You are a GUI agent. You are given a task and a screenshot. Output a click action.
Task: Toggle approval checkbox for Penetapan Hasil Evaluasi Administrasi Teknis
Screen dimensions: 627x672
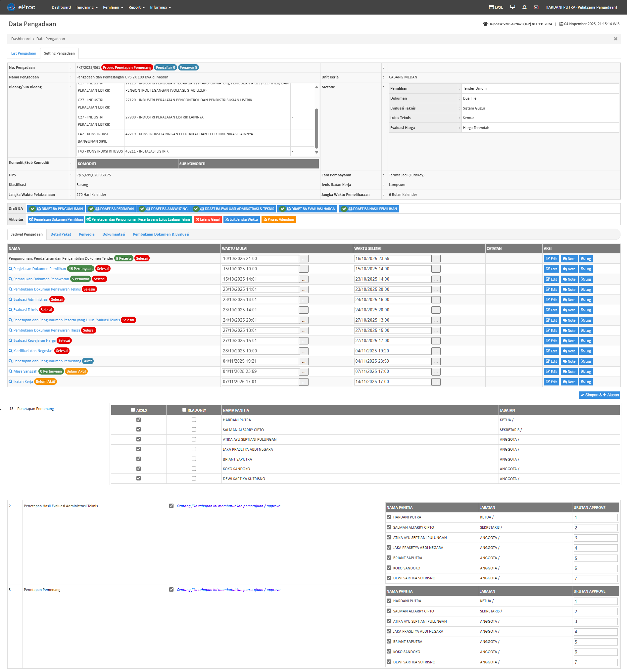click(x=171, y=506)
